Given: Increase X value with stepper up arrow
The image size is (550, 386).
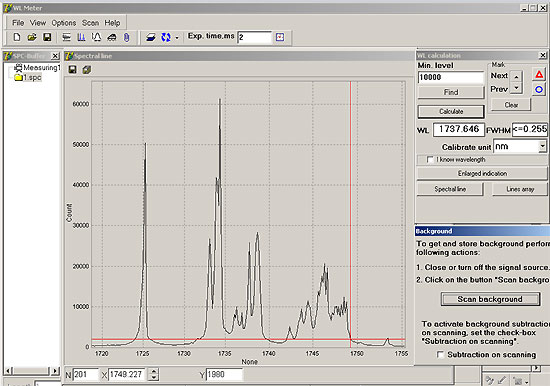Looking at the screenshot, I should (154, 372).
